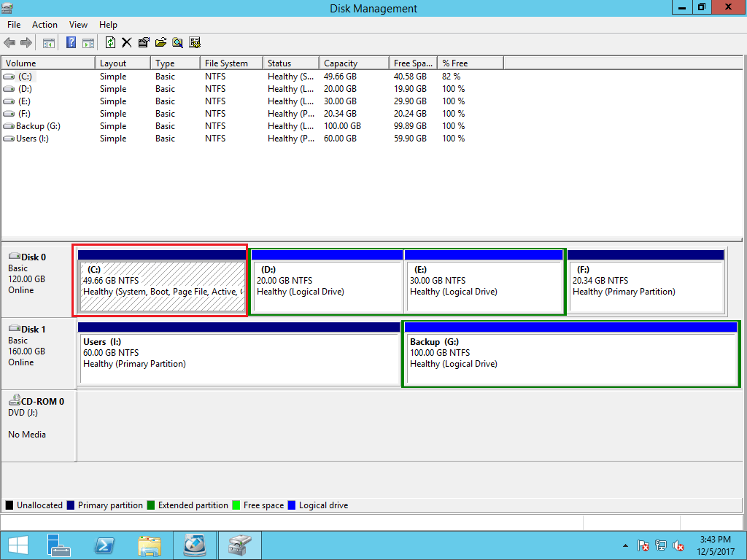Open File Explorer from the taskbar
Viewport: 747px width, 560px height.
(x=149, y=545)
